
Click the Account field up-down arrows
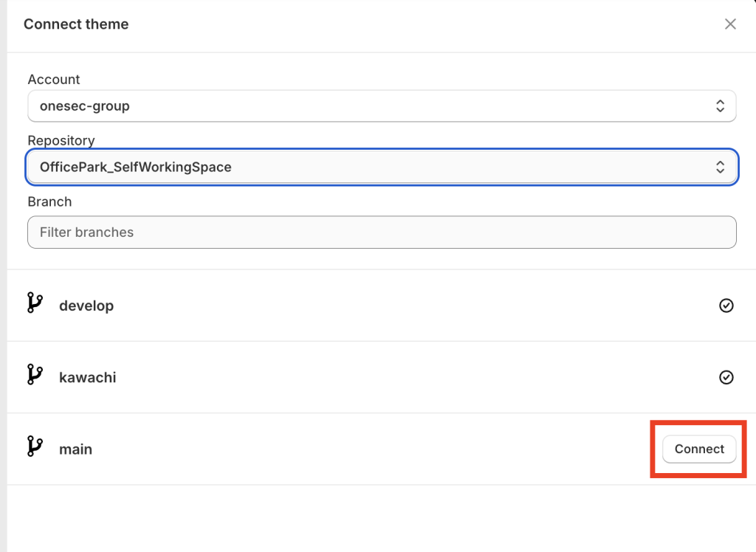tap(721, 106)
